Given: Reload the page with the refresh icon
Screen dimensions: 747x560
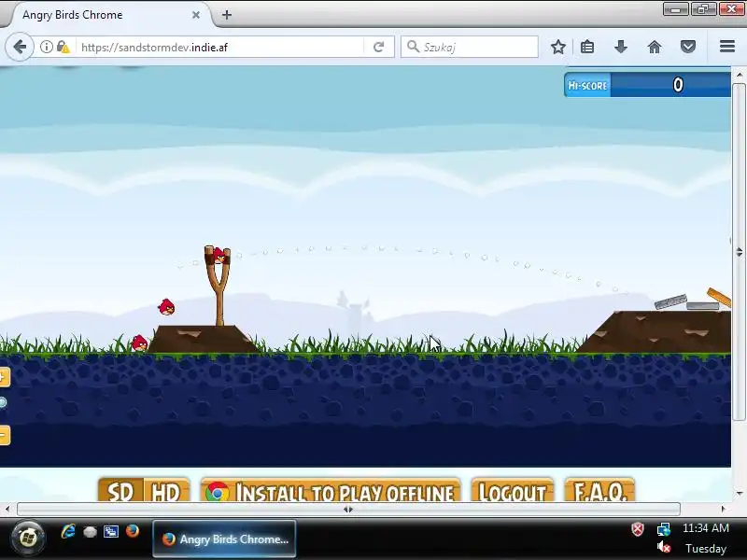Looking at the screenshot, I should (x=379, y=47).
